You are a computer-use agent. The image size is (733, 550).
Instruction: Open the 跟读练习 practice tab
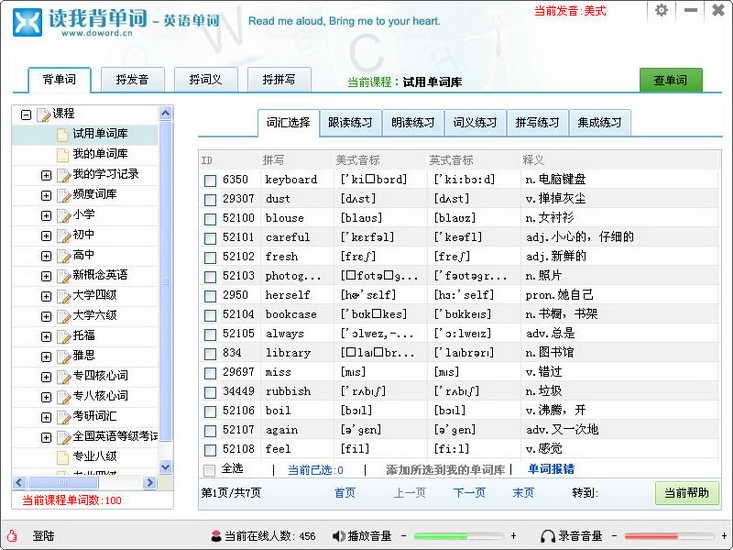(350, 123)
